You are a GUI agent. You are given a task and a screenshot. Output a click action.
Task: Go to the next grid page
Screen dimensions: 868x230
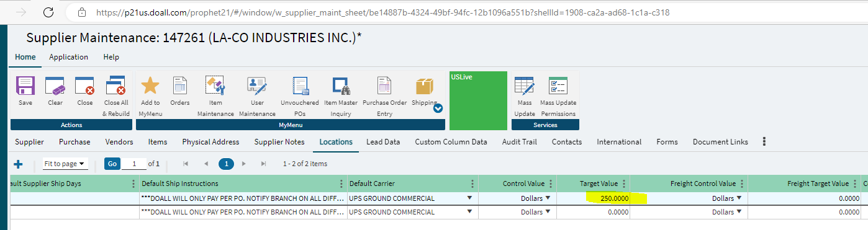click(244, 164)
